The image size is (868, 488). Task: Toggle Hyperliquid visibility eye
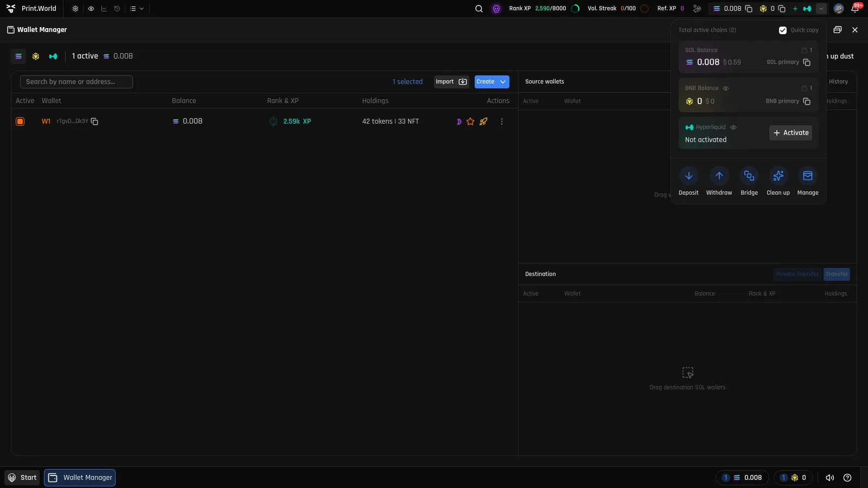(733, 127)
